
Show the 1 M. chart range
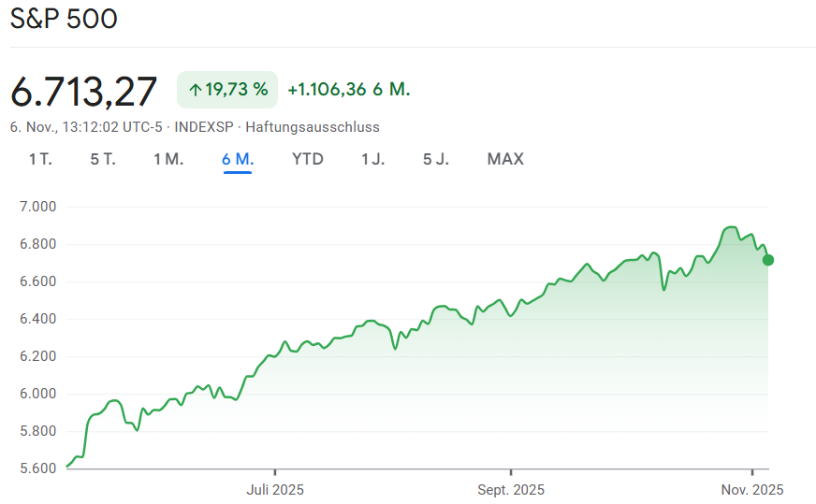point(168,159)
